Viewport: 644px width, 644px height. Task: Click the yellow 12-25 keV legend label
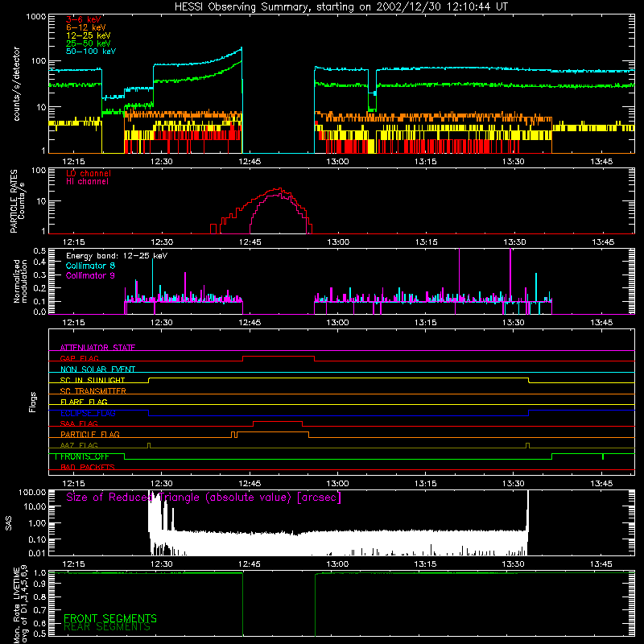[88, 35]
